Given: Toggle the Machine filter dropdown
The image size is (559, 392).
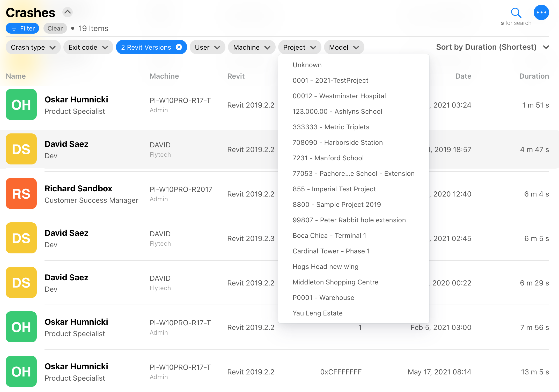Looking at the screenshot, I should click(x=251, y=47).
